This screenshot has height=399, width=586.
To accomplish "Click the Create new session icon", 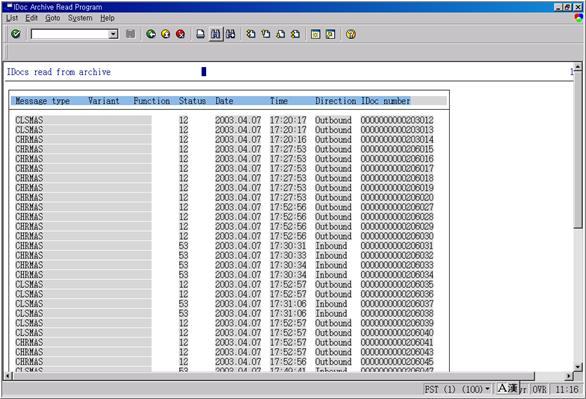I will point(315,34).
